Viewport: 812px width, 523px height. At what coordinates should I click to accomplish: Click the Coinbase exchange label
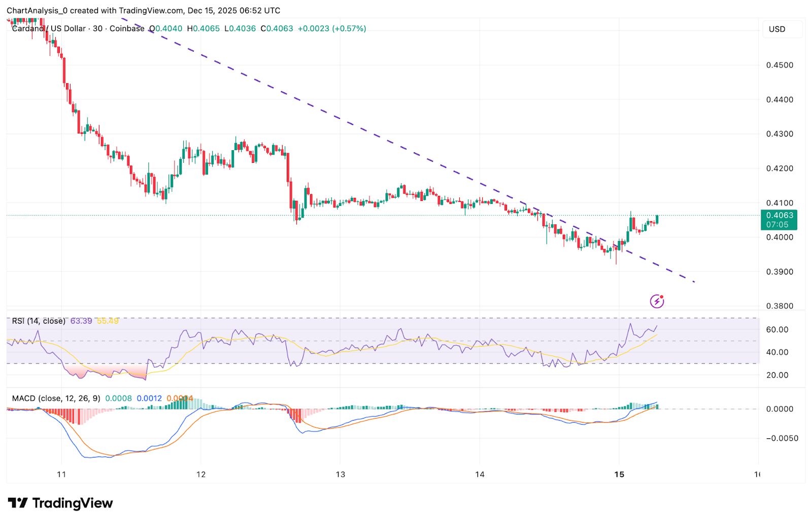pyautogui.click(x=127, y=29)
